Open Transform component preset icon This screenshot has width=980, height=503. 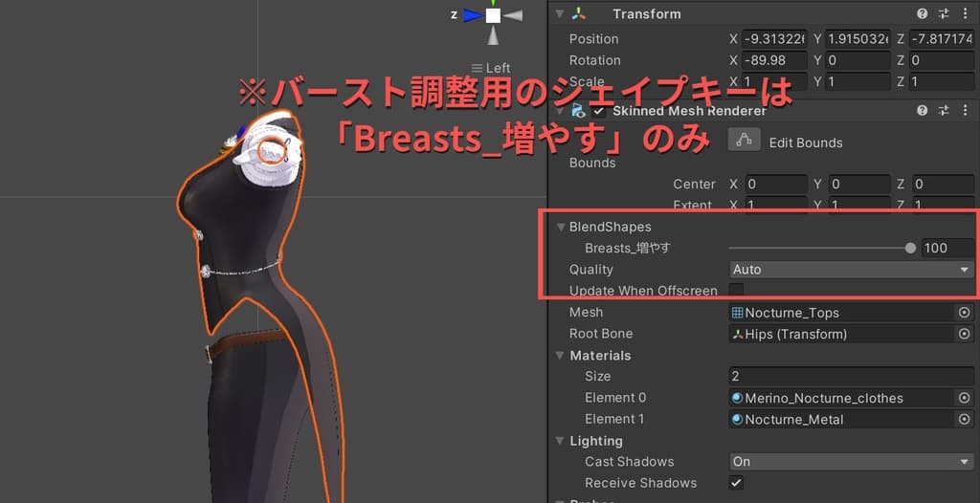tap(944, 13)
